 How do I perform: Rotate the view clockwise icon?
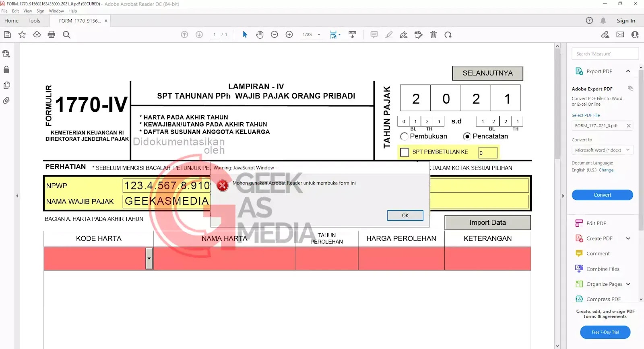(448, 35)
